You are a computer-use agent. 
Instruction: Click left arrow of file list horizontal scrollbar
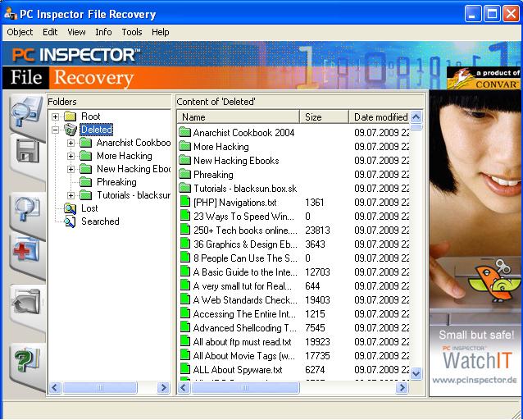click(x=184, y=388)
